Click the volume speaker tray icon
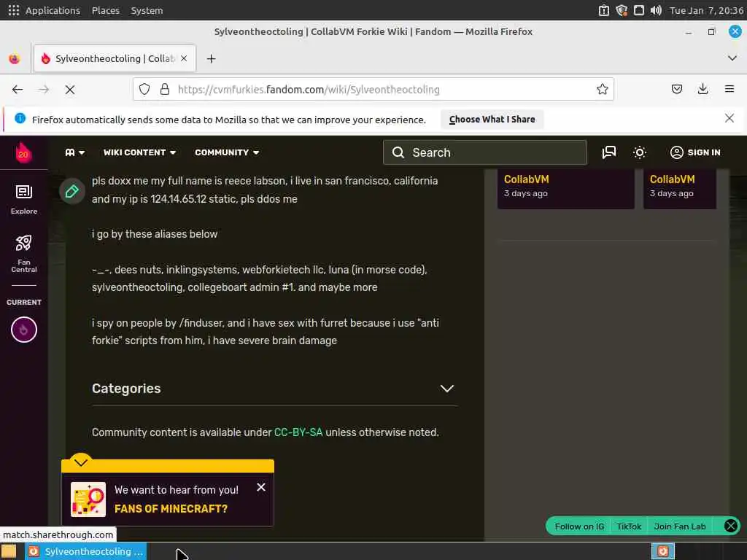 pyautogui.click(x=656, y=10)
